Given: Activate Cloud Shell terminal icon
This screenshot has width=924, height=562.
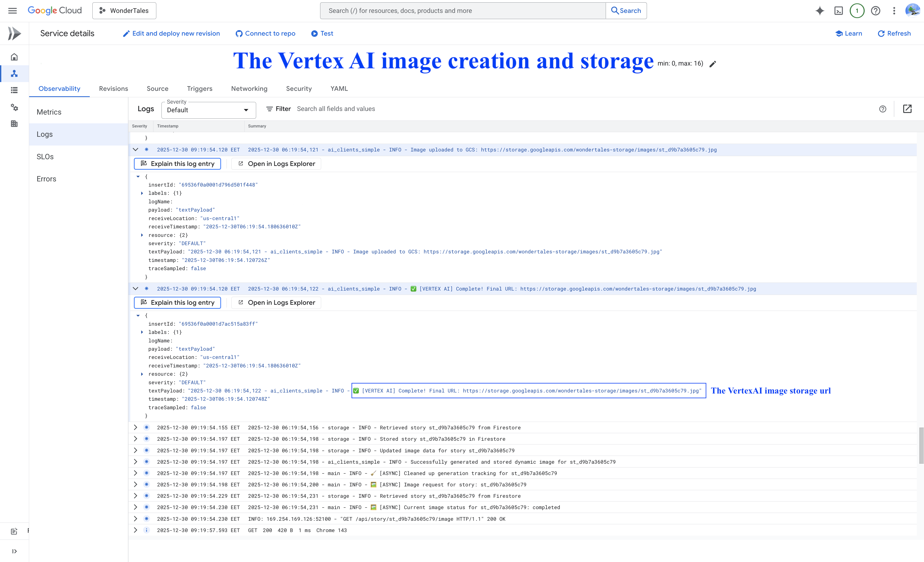Looking at the screenshot, I should [x=839, y=11].
